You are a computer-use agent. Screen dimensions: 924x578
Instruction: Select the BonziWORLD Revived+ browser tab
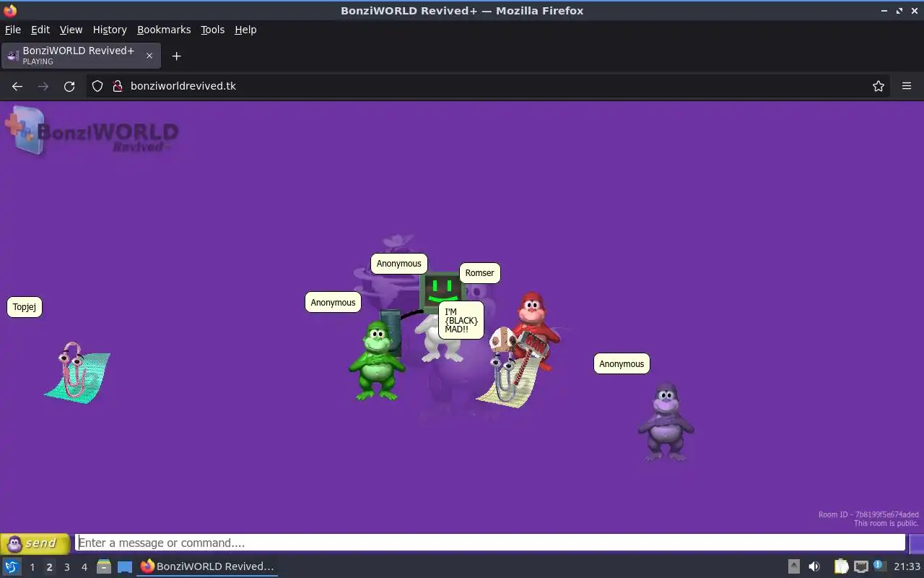[81, 56]
